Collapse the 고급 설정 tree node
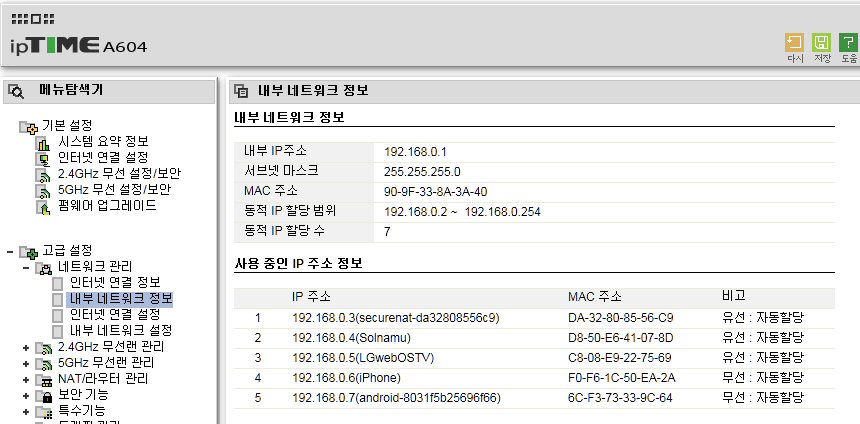This screenshot has height=424, width=860. click(x=9, y=252)
